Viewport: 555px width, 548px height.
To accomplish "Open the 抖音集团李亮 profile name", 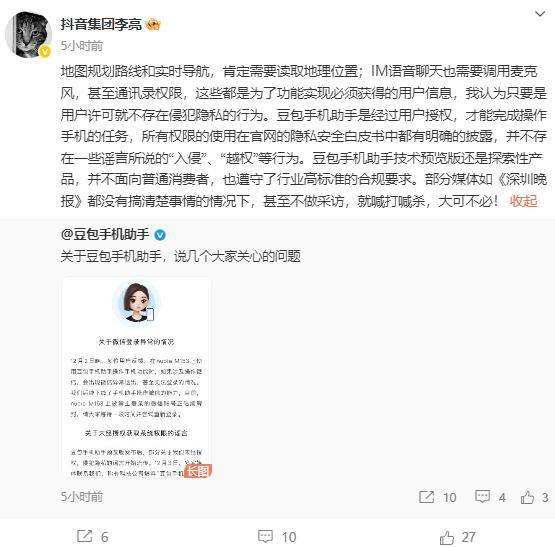I will click(101, 24).
